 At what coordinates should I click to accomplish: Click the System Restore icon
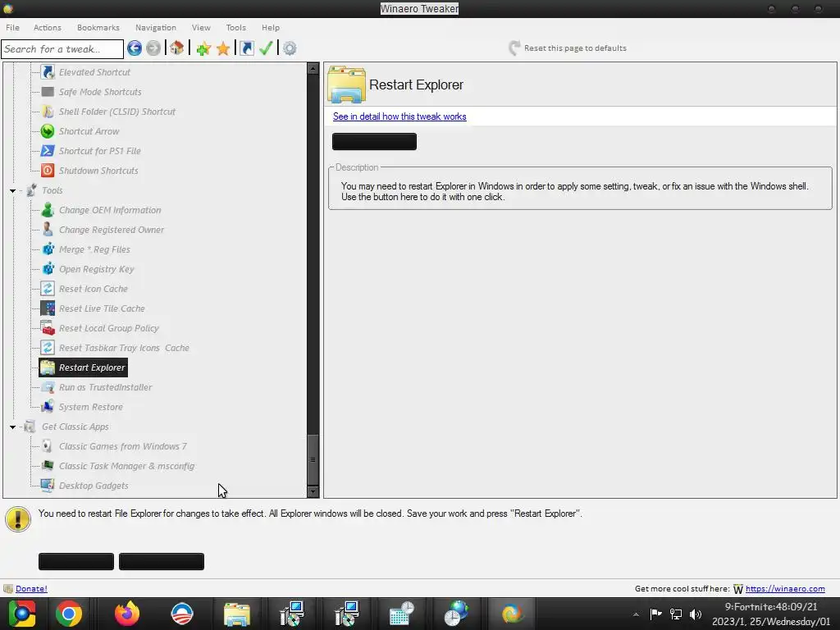tap(48, 407)
